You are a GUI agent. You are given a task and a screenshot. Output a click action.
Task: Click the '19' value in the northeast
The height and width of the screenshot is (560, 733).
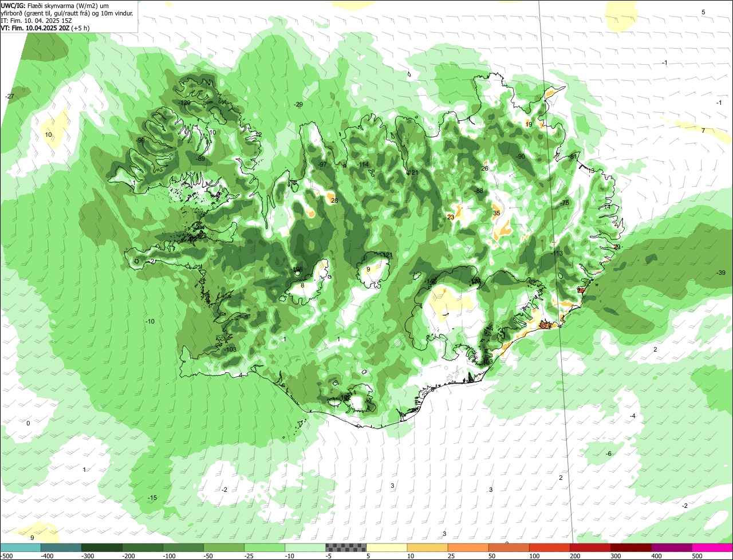529,124
